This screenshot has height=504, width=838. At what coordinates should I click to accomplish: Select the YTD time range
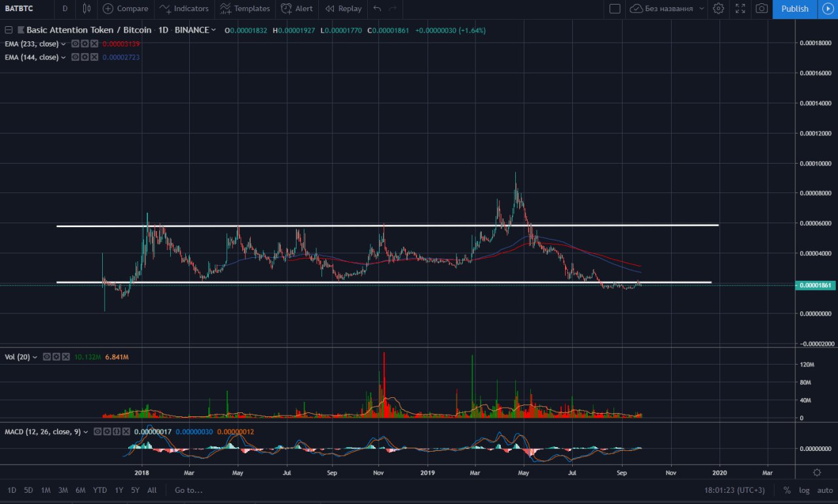tap(100, 490)
